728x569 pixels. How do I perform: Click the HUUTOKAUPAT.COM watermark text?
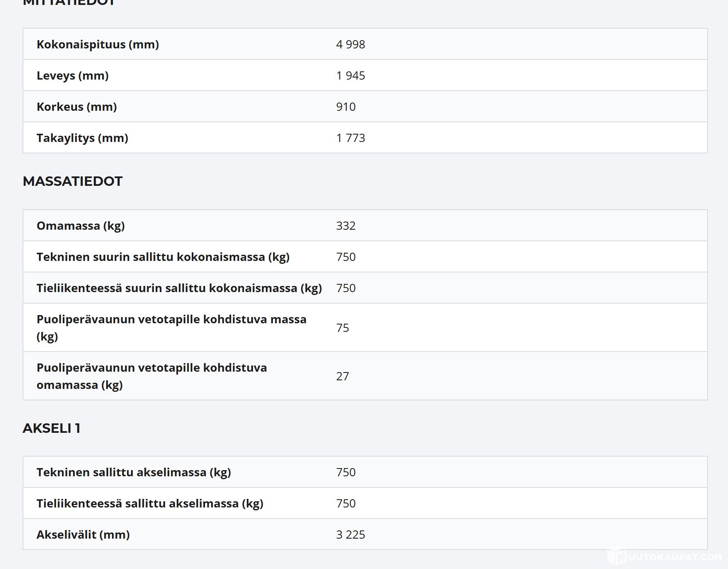click(674, 557)
